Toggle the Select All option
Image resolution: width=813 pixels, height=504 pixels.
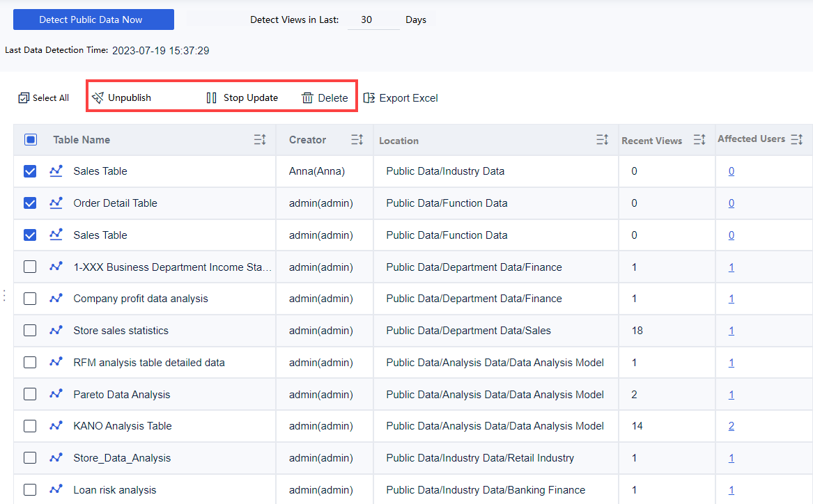(43, 97)
